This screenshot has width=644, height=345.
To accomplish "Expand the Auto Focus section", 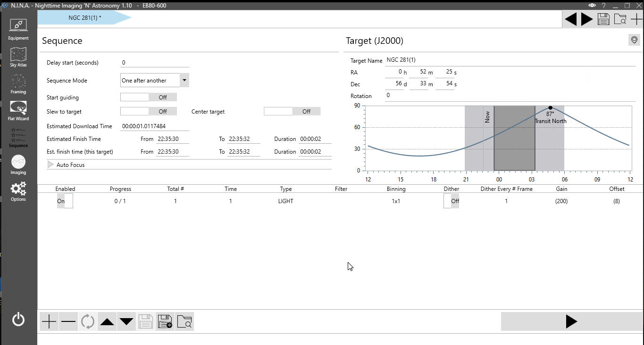I will [x=51, y=165].
